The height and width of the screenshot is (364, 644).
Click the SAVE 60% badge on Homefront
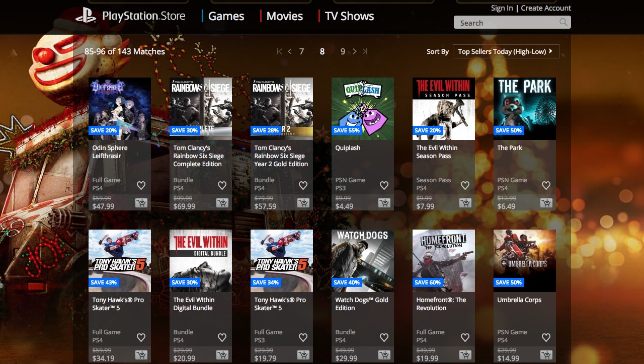pos(429,282)
